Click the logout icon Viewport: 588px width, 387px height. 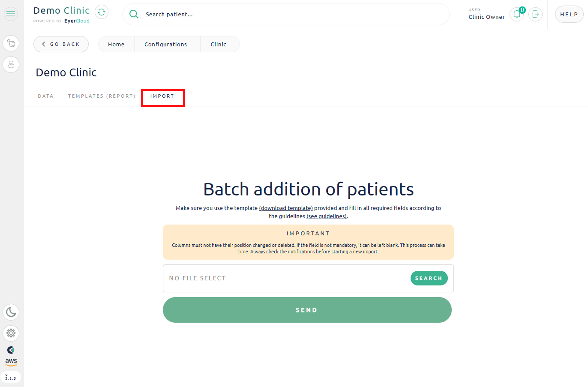click(535, 14)
